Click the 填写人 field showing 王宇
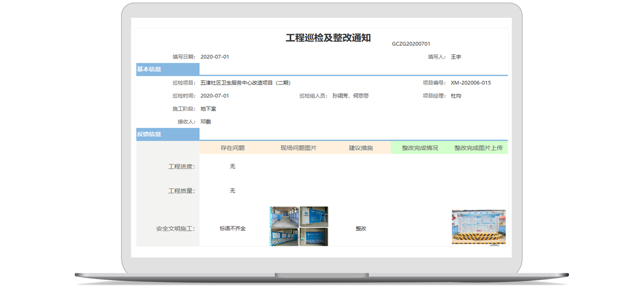Image resolution: width=644 pixels, height=289 pixels. [456, 57]
